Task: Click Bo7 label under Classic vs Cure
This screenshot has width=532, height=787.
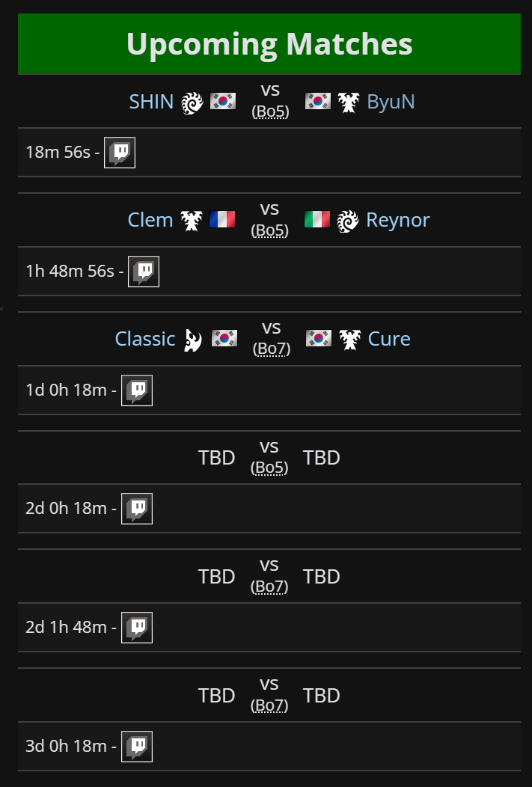Action: 272,349
